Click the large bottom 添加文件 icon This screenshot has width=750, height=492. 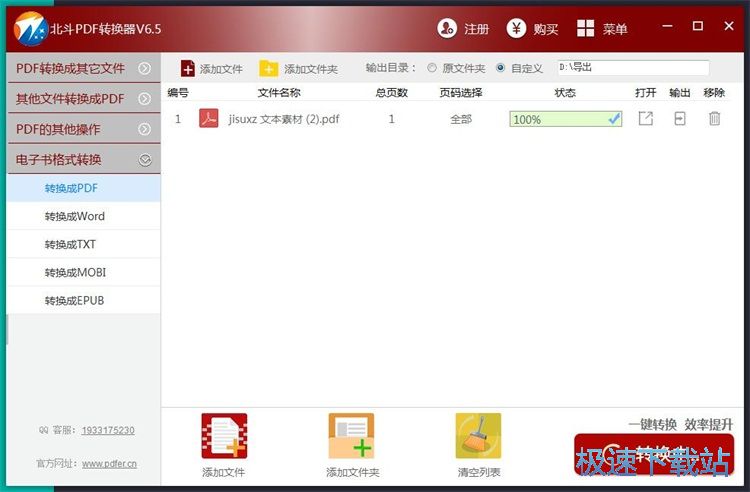point(224,436)
